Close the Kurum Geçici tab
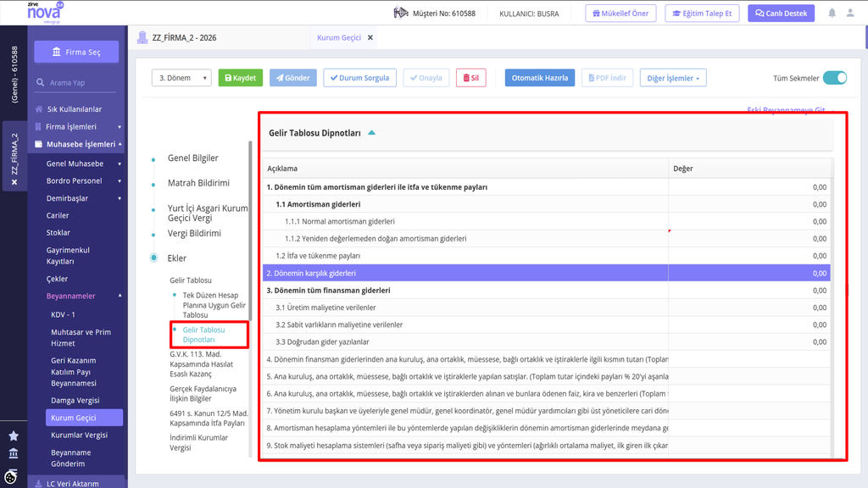This screenshot has width=868, height=488. click(x=370, y=37)
